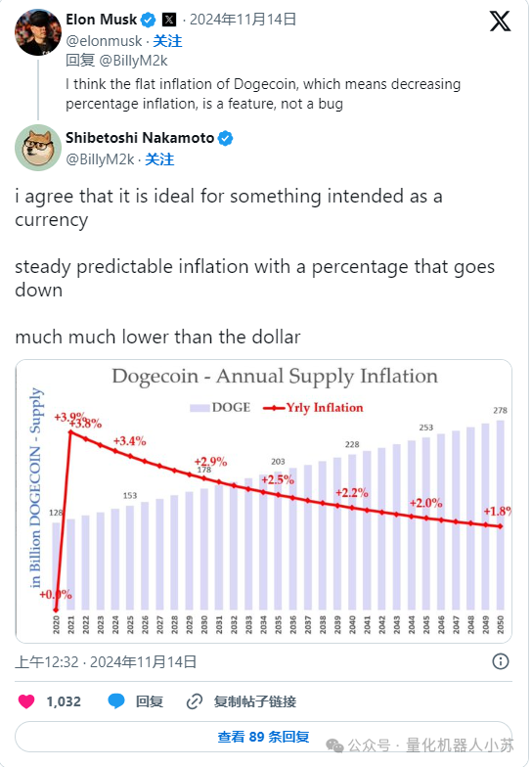The height and width of the screenshot is (767, 532).
Task: Open Elon Musk's profile avatar
Action: coord(38,31)
